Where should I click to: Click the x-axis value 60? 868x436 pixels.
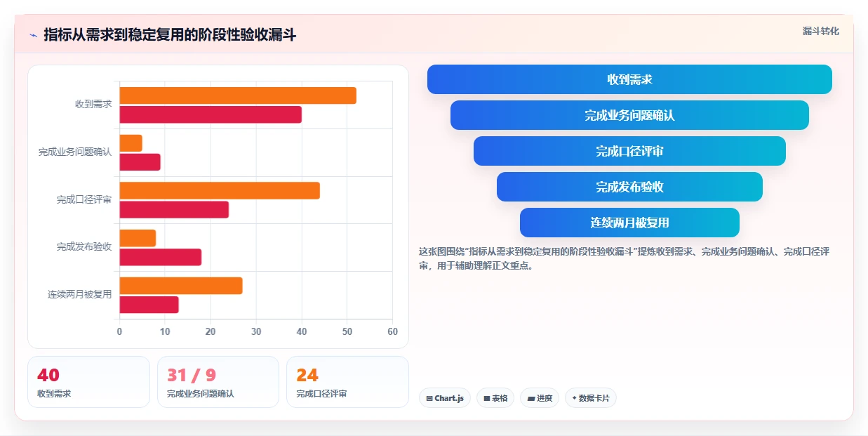(x=392, y=331)
